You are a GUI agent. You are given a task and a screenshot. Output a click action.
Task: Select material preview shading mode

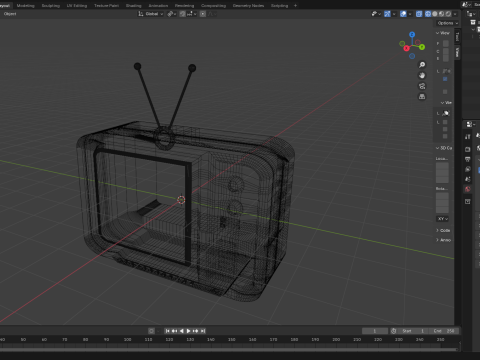[442, 14]
